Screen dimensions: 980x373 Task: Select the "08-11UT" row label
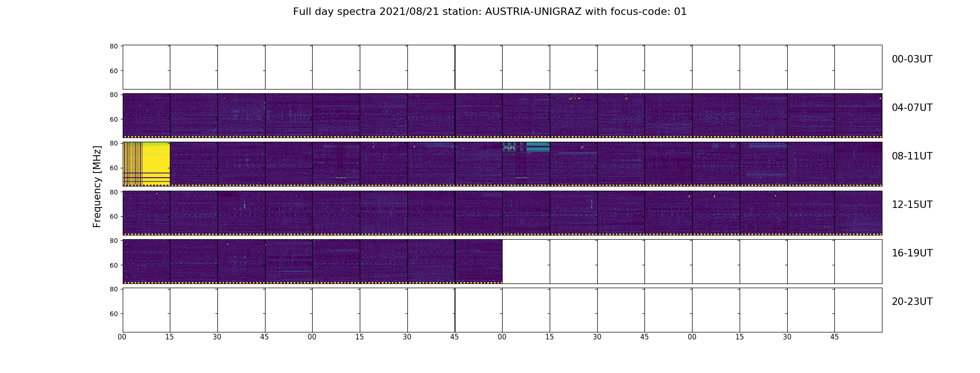(912, 156)
